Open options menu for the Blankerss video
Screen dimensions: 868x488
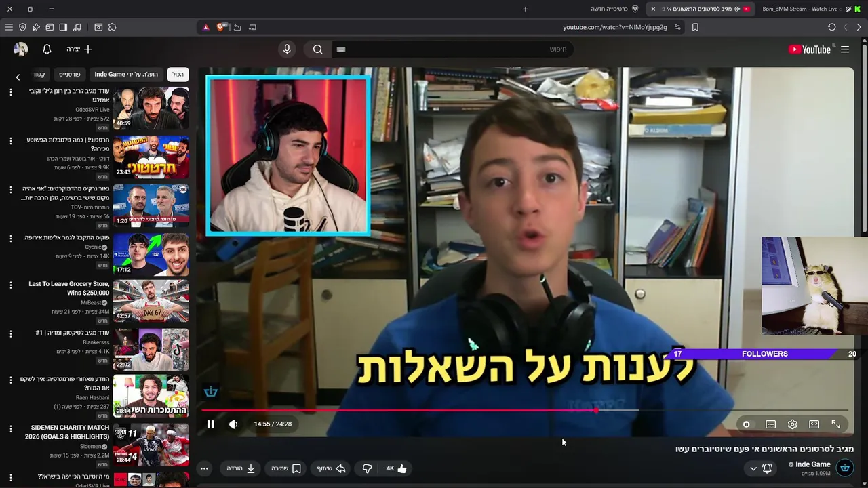point(10,334)
